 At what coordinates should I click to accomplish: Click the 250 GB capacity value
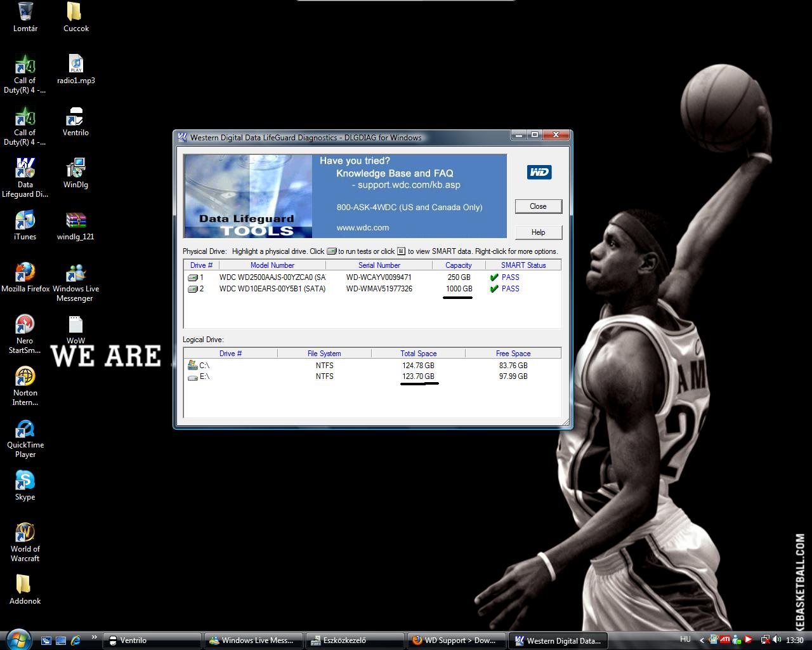[459, 277]
